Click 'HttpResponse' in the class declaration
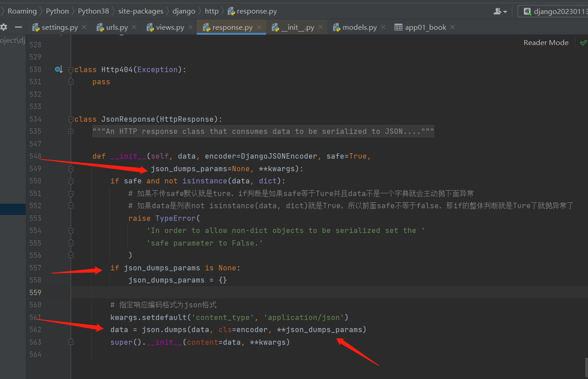Image resolution: width=588 pixels, height=379 pixels. 187,119
